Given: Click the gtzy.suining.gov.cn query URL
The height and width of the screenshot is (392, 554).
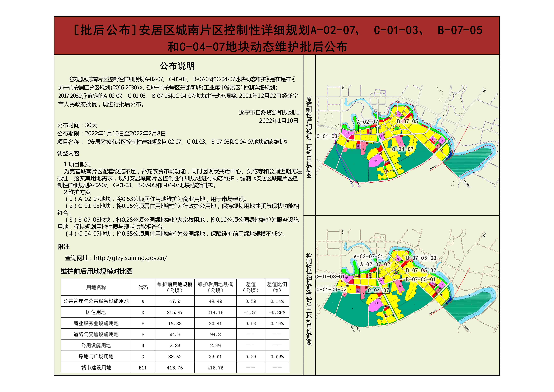Looking at the screenshot, I should pyautogui.click(x=130, y=258).
